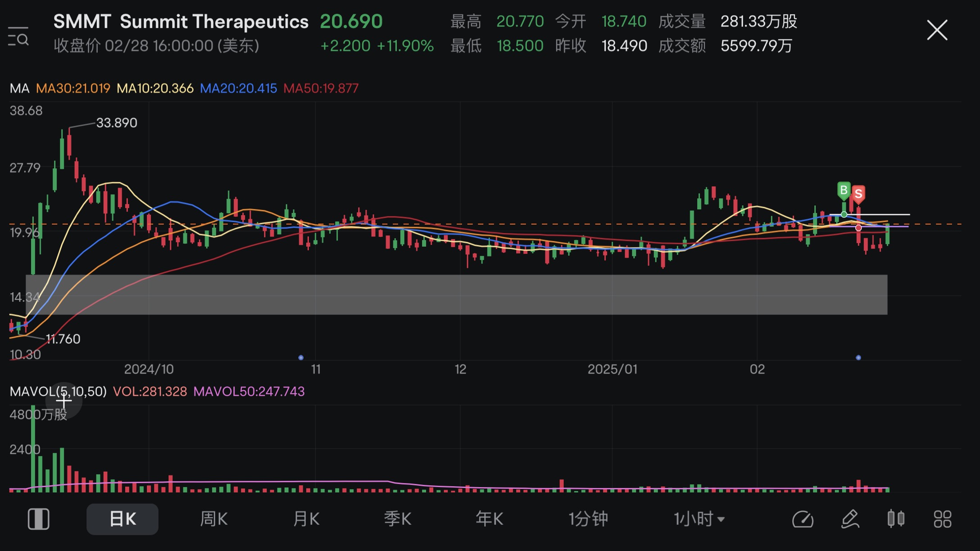980x551 pixels.
Task: Open the speed gauge indicator icon
Action: click(x=803, y=519)
